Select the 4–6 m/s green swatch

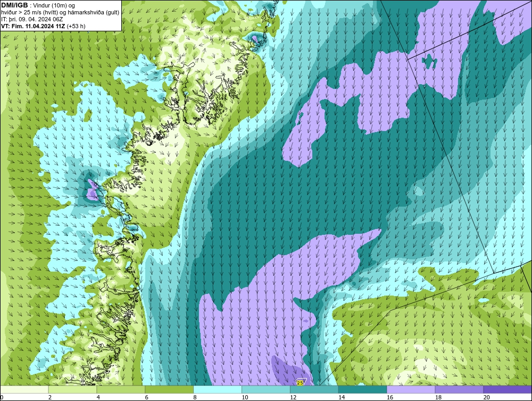coord(121,390)
